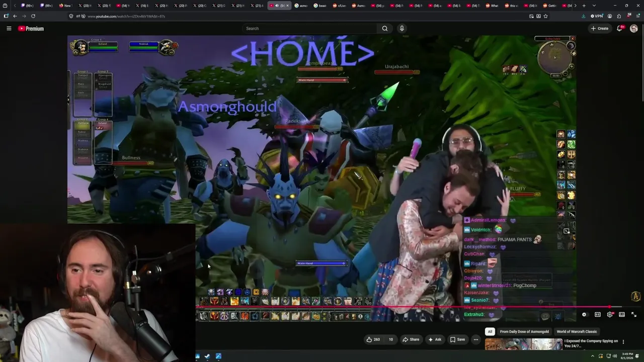Switch to the 'What' tab
The height and width of the screenshot is (362, 644).
[492, 6]
